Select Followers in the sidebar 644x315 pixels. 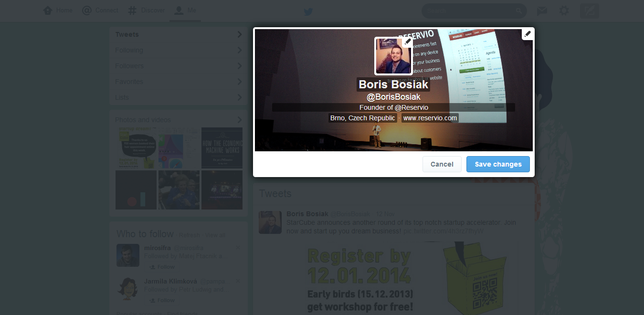click(178, 66)
